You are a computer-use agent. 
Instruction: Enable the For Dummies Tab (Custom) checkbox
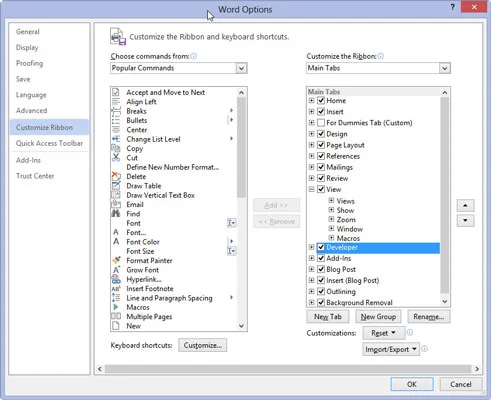point(321,123)
